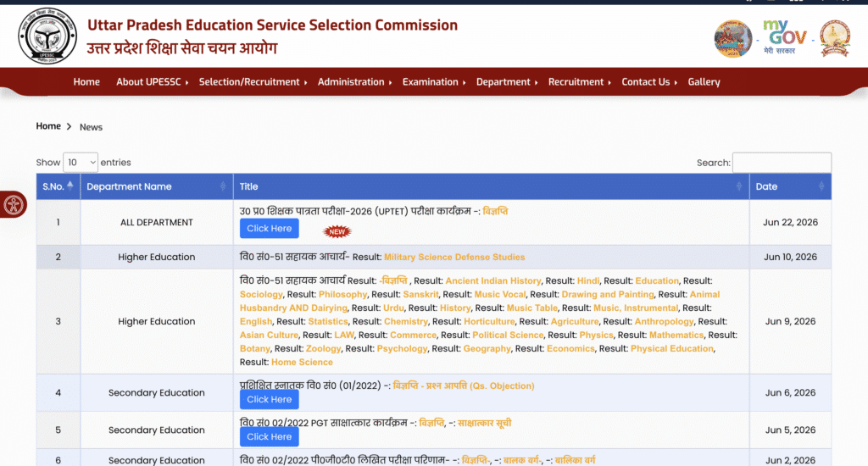Click the UPESSC commission logo

(x=47, y=36)
